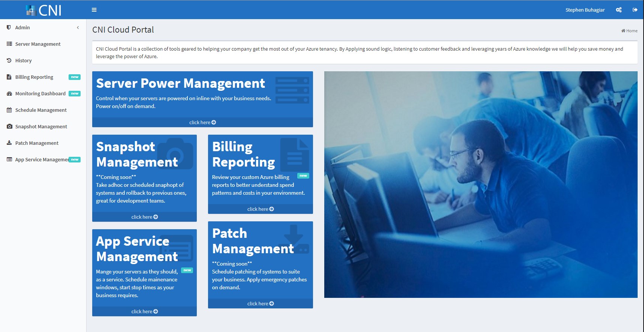
Task: Click the CNI logo in header
Action: pyautogui.click(x=43, y=10)
